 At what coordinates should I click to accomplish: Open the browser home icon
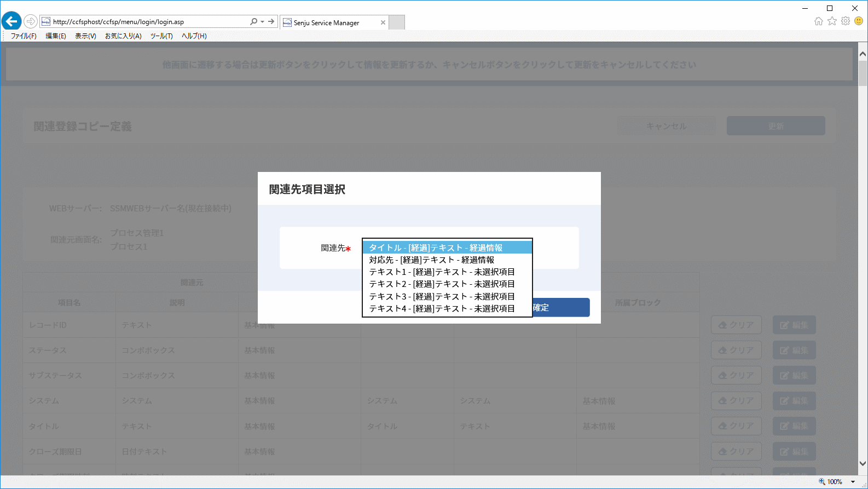(818, 21)
